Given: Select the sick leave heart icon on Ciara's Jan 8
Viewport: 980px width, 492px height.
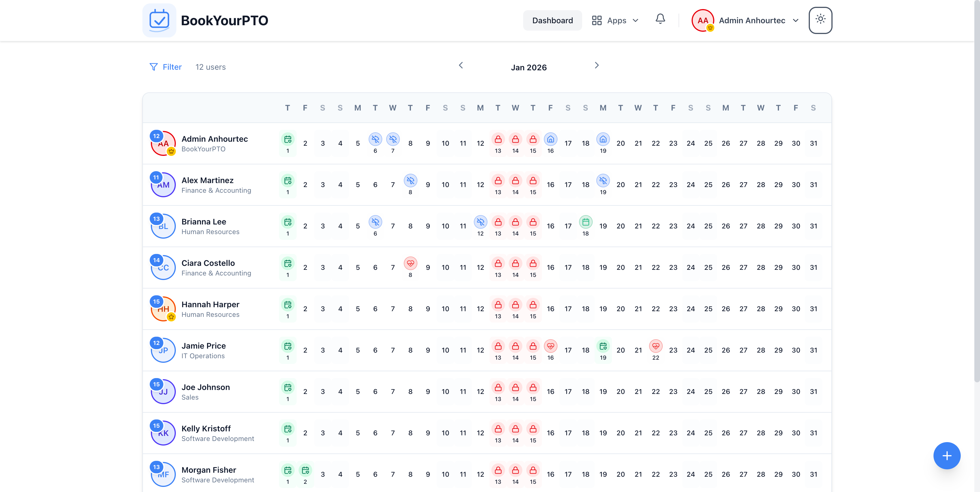Looking at the screenshot, I should pos(411,263).
